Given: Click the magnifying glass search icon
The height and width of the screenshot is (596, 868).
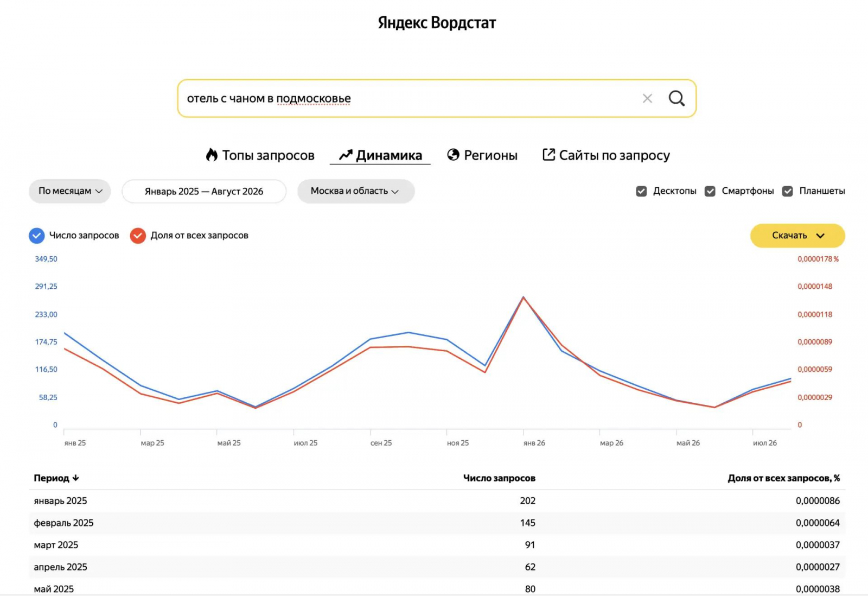Looking at the screenshot, I should [676, 98].
